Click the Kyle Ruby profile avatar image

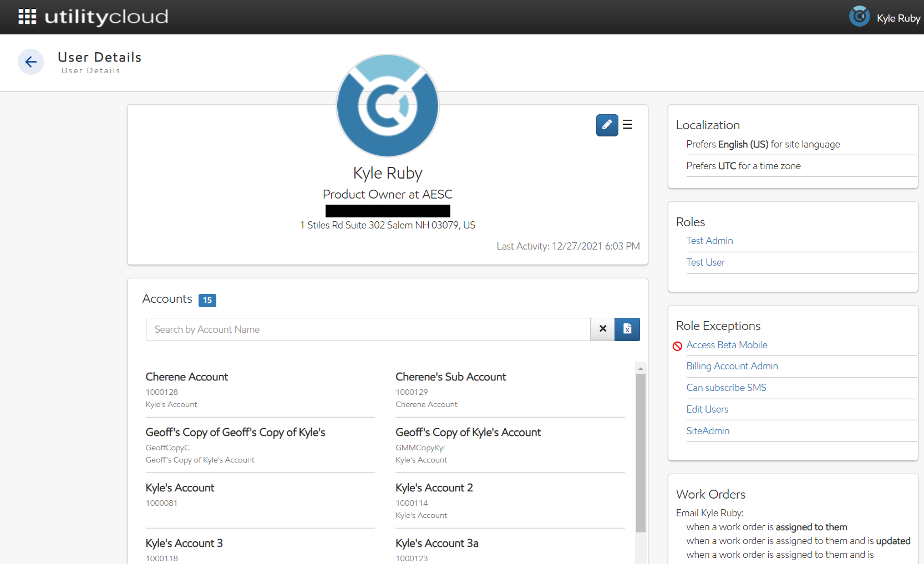388,105
